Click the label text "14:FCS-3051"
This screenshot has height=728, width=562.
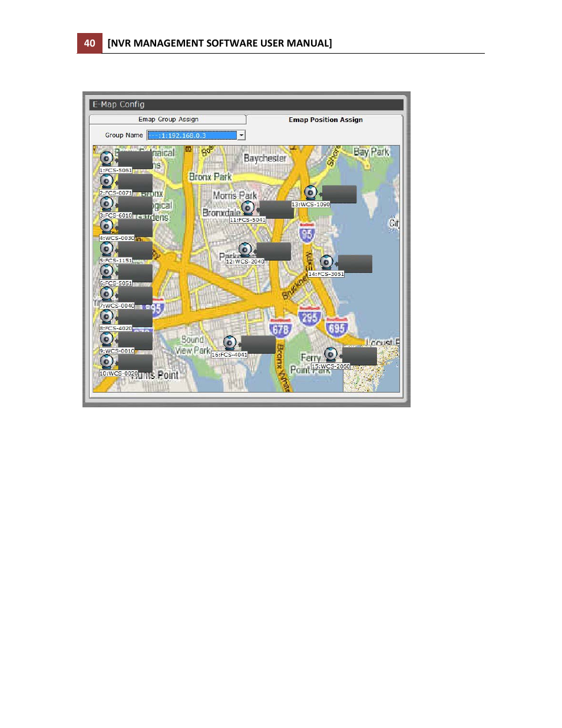point(326,274)
